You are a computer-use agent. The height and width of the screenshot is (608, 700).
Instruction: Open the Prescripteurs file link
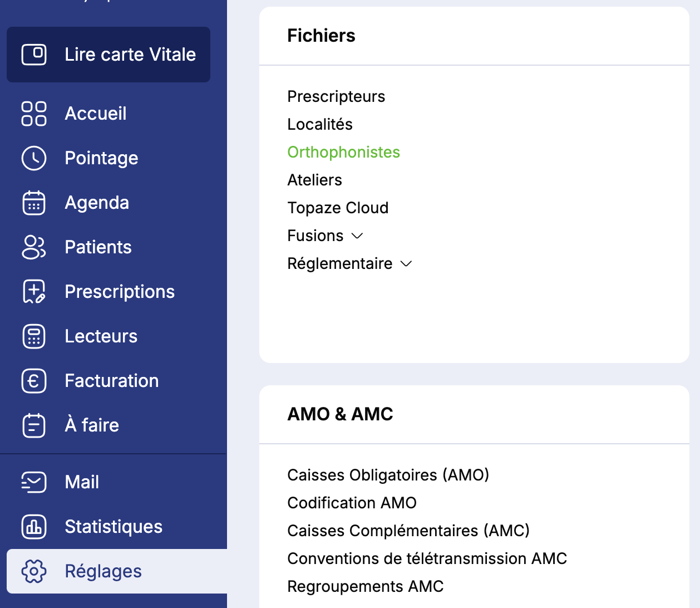(x=336, y=97)
